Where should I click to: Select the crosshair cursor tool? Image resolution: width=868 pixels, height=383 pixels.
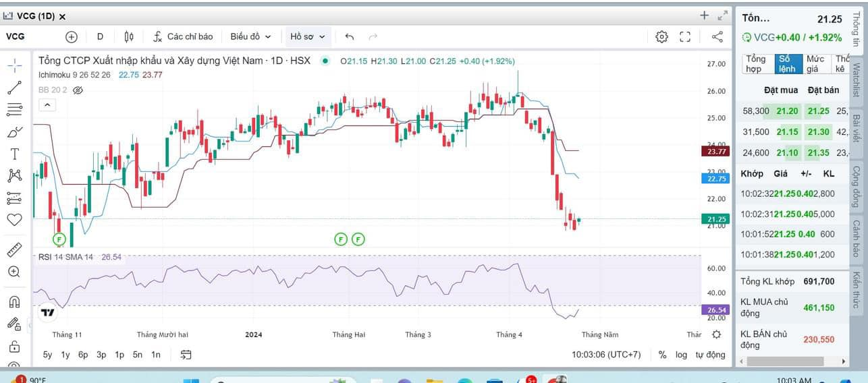coord(14,65)
